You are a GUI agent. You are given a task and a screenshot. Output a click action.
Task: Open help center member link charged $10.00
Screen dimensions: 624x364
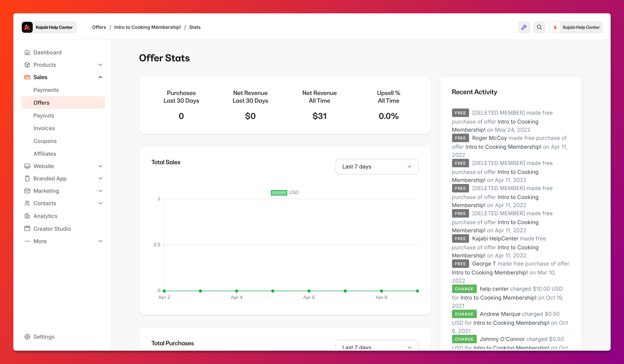[x=494, y=289]
